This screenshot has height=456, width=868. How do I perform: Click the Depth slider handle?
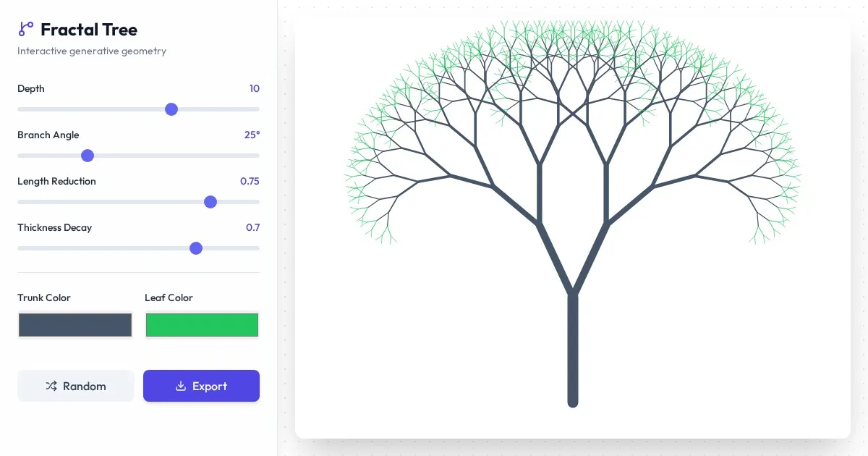[171, 109]
